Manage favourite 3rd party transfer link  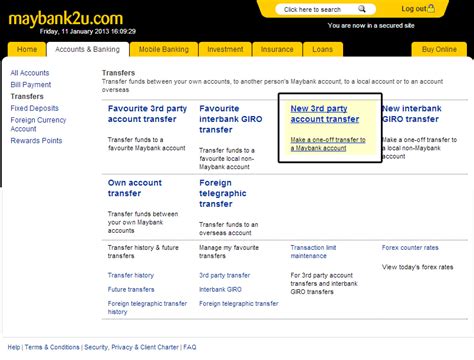[224, 275]
